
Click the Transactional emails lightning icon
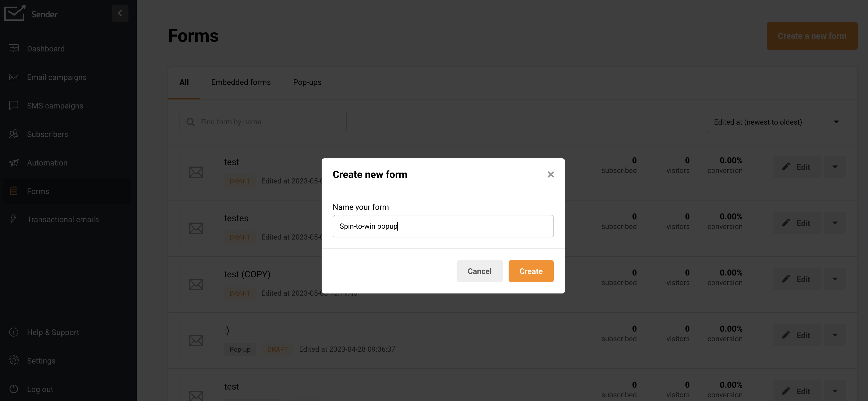pyautogui.click(x=13, y=219)
